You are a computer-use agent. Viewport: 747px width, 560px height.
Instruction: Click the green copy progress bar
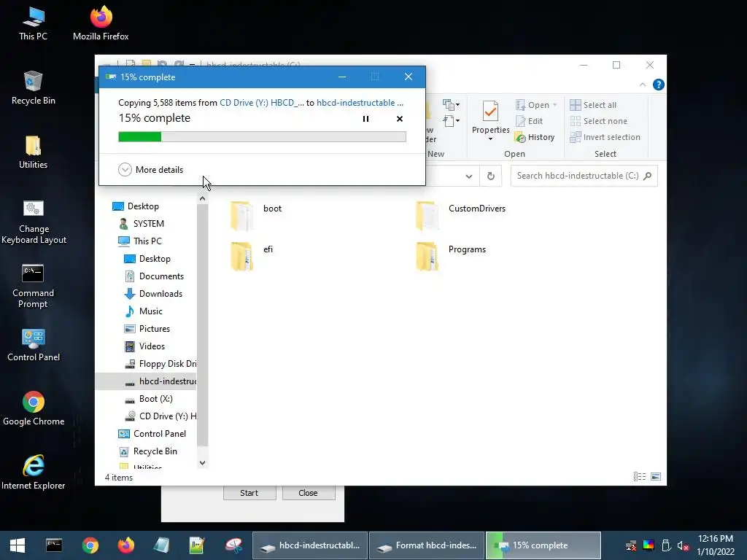coord(262,136)
